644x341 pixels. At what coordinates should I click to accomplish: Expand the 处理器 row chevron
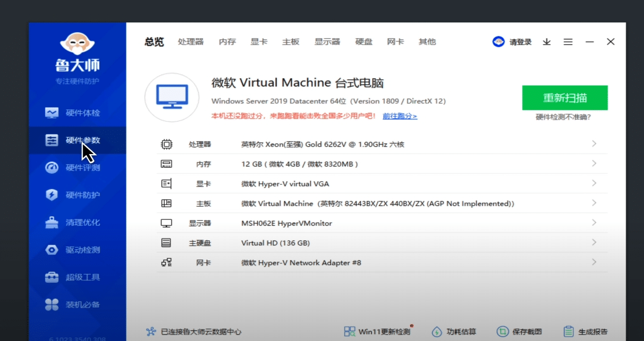coord(594,144)
